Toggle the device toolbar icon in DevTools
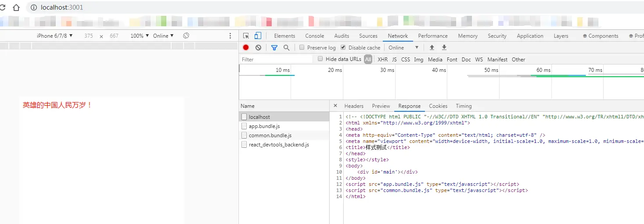Viewport: 644px width, 224px height. click(258, 36)
